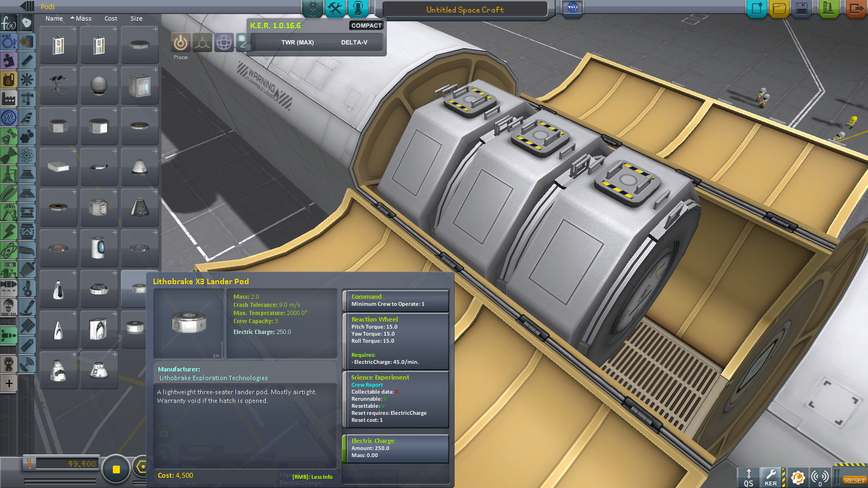Click the Load craft folder button

point(779,8)
